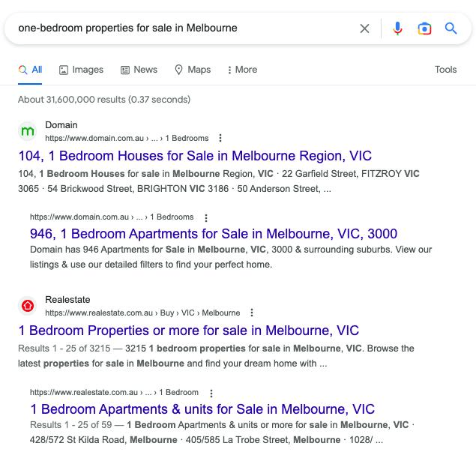Open Google Lens camera search
The image size is (476, 458).
point(424,28)
